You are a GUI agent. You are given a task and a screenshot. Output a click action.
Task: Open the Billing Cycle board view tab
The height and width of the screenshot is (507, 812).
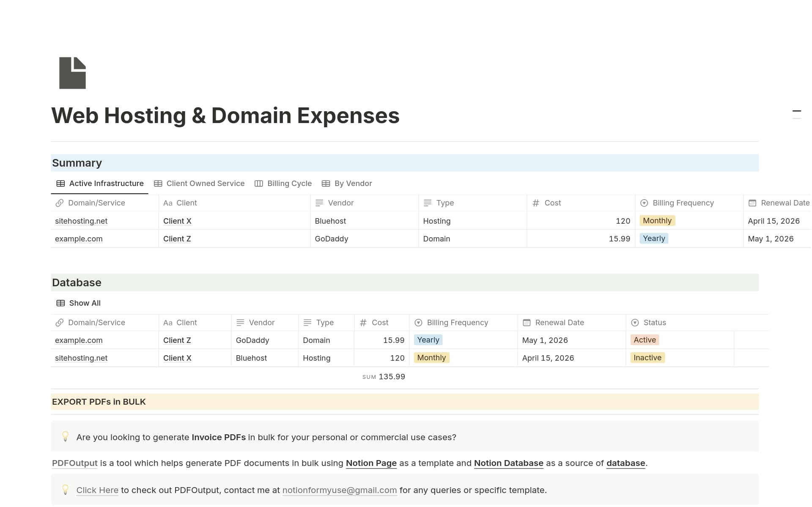pyautogui.click(x=283, y=184)
